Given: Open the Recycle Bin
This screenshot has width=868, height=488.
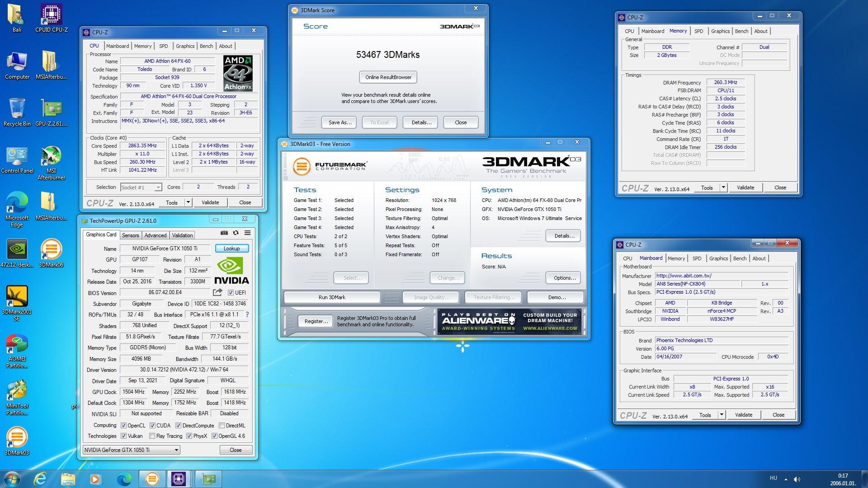Looking at the screenshot, I should [x=17, y=113].
